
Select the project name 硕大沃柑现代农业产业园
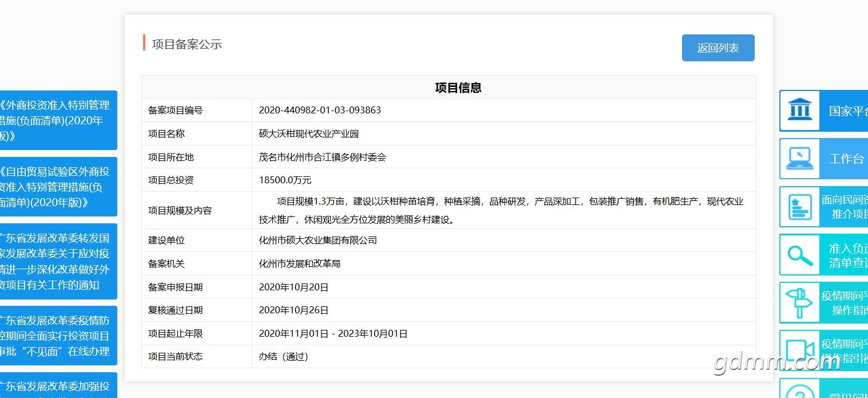pos(308,133)
